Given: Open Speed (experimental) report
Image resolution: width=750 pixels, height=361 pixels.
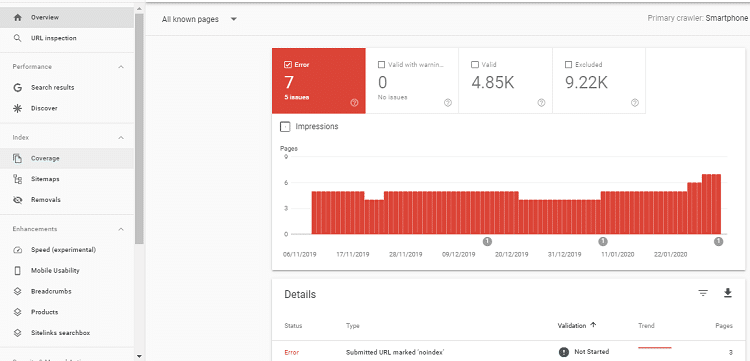Looking at the screenshot, I should tap(67, 250).
